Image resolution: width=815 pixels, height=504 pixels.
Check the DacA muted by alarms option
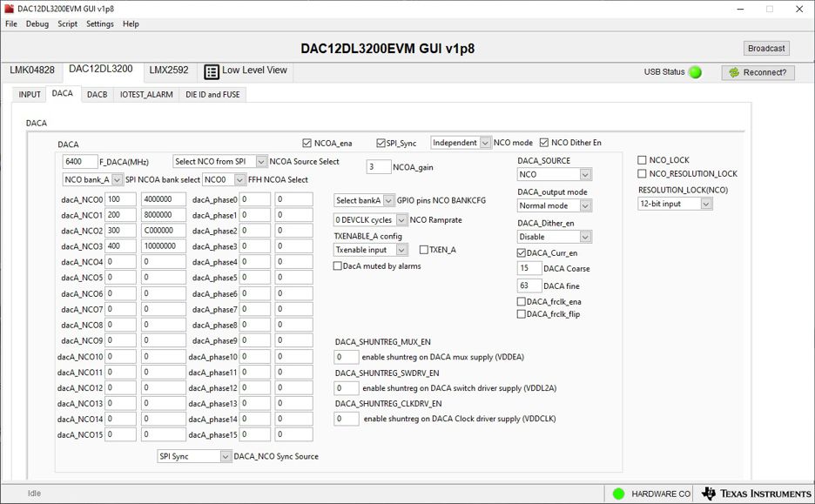(x=336, y=265)
